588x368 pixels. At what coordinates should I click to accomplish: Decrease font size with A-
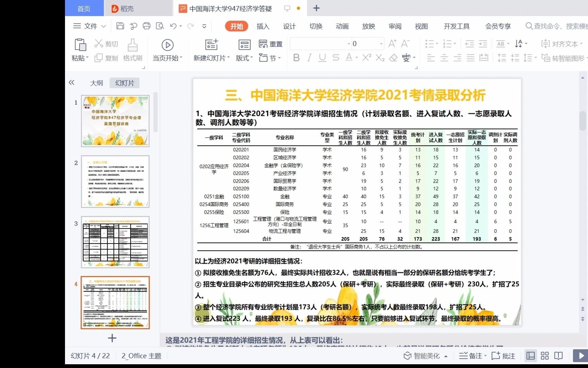[x=405, y=44]
